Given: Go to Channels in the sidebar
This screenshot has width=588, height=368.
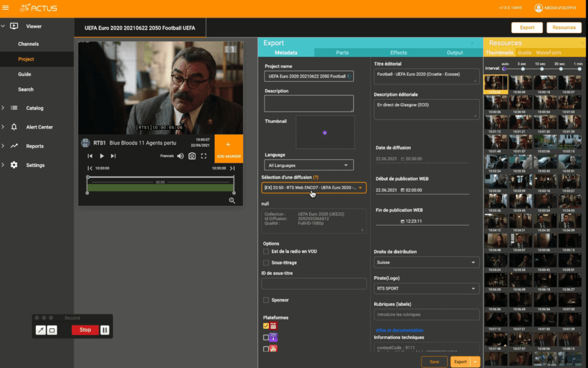Looking at the screenshot, I should tap(28, 44).
